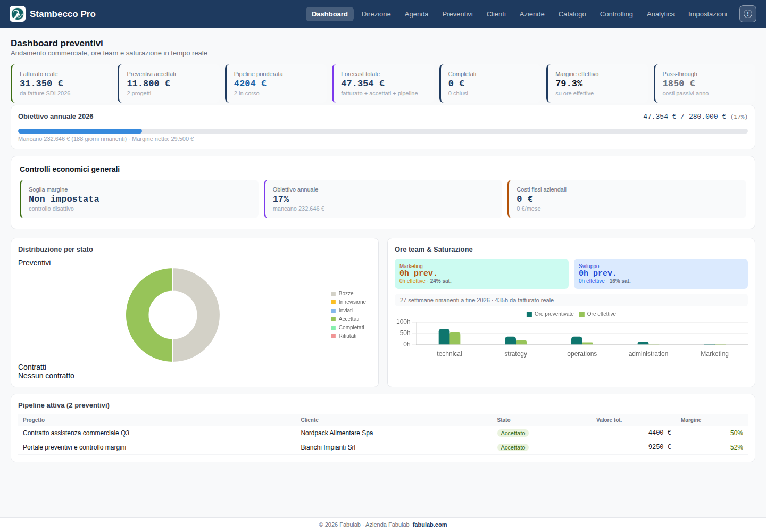Open Impostazioni settings
This screenshot has height=532, width=766.
[x=707, y=14]
